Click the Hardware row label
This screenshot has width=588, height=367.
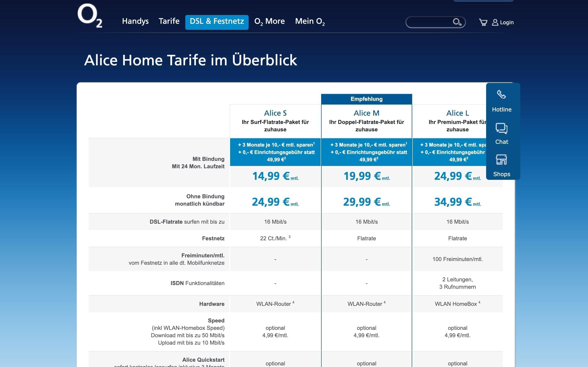click(x=212, y=304)
